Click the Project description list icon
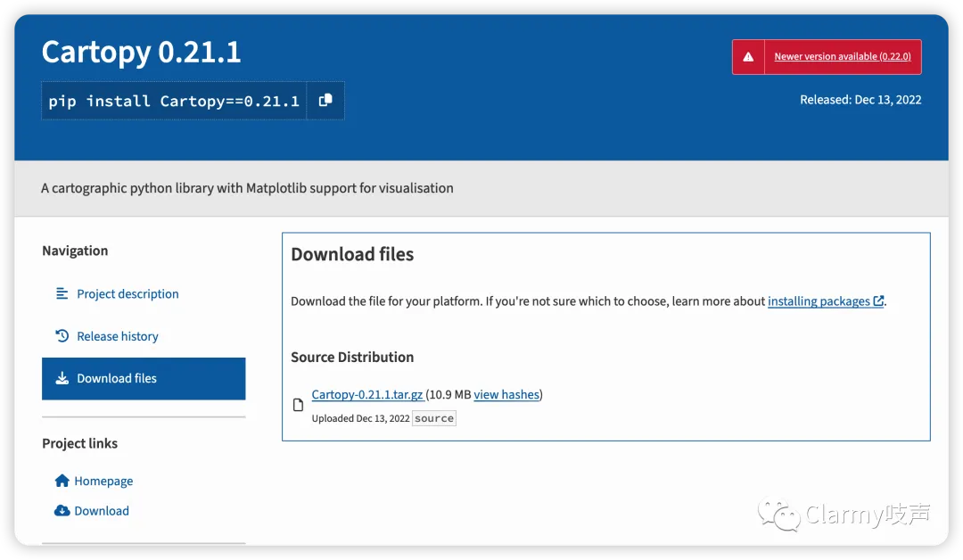 click(62, 293)
